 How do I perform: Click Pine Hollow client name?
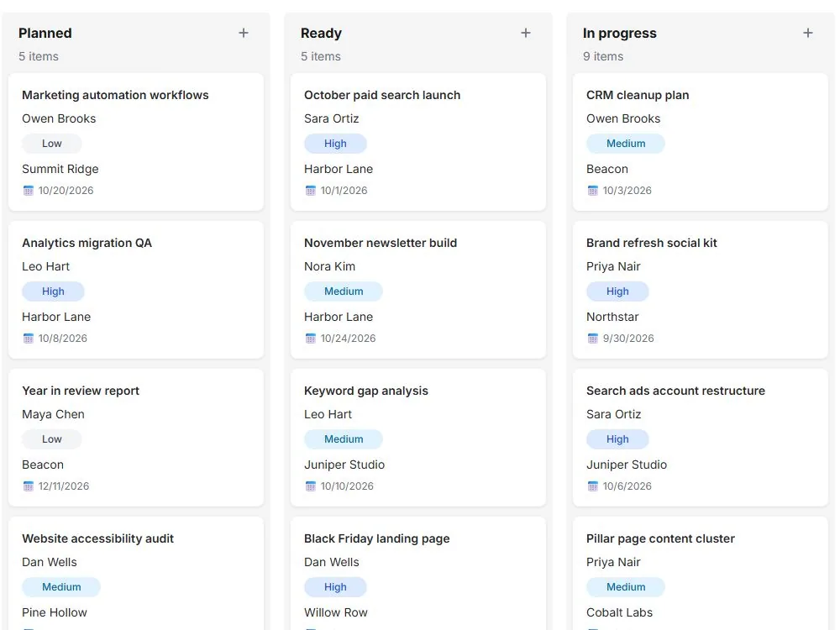click(54, 612)
